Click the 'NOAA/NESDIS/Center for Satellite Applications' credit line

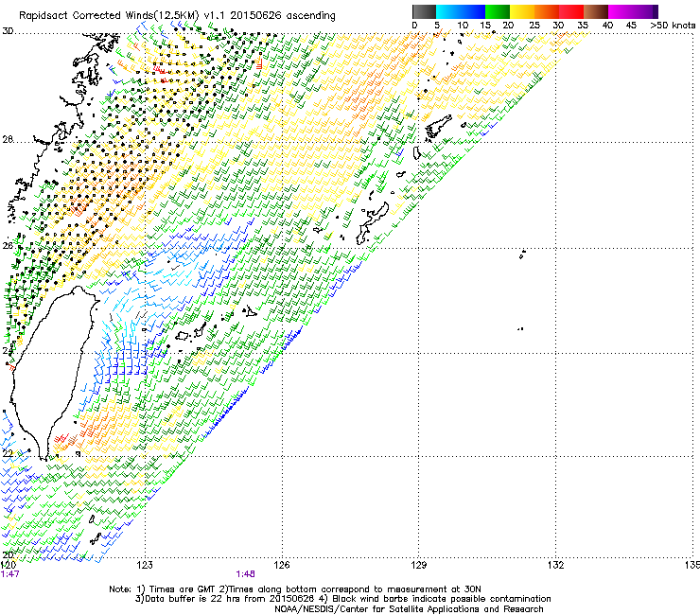pyautogui.click(x=409, y=609)
